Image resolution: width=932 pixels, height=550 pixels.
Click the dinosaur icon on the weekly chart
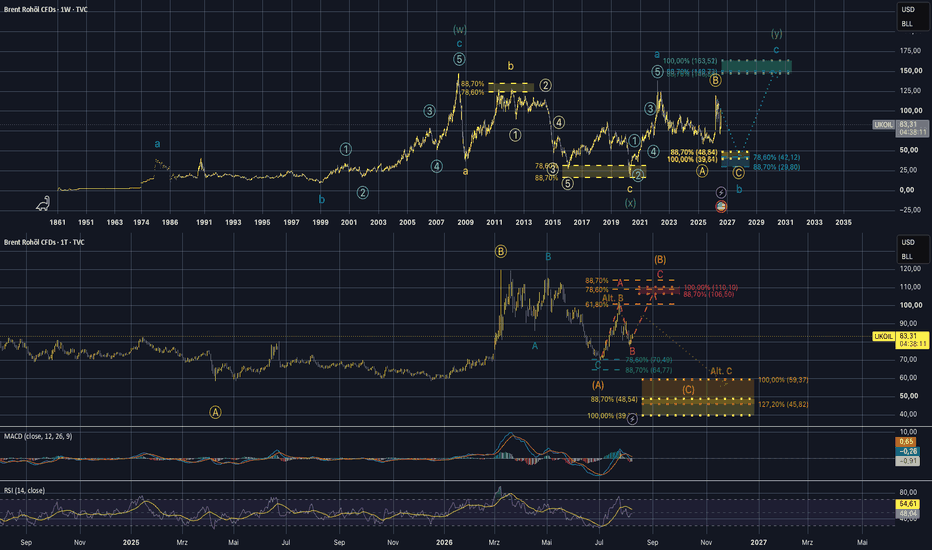coord(43,204)
